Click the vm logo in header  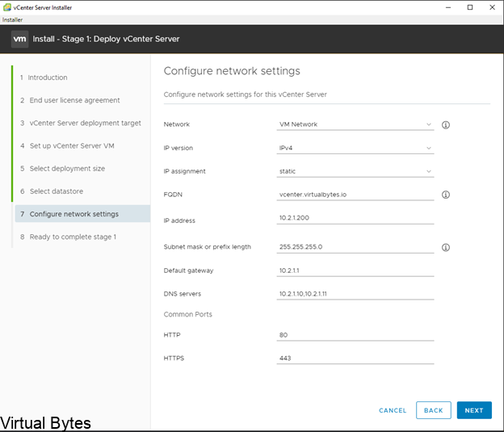[19, 40]
